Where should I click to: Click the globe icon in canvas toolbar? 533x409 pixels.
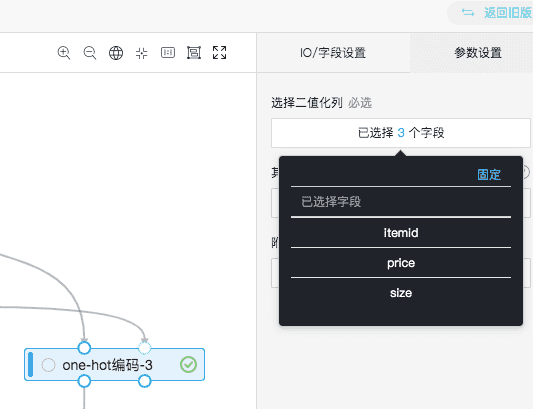coord(116,53)
